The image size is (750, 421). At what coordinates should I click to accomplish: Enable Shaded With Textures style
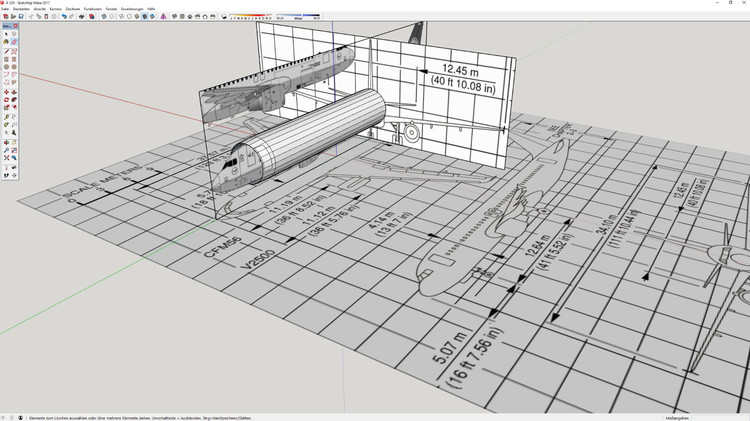(x=146, y=17)
